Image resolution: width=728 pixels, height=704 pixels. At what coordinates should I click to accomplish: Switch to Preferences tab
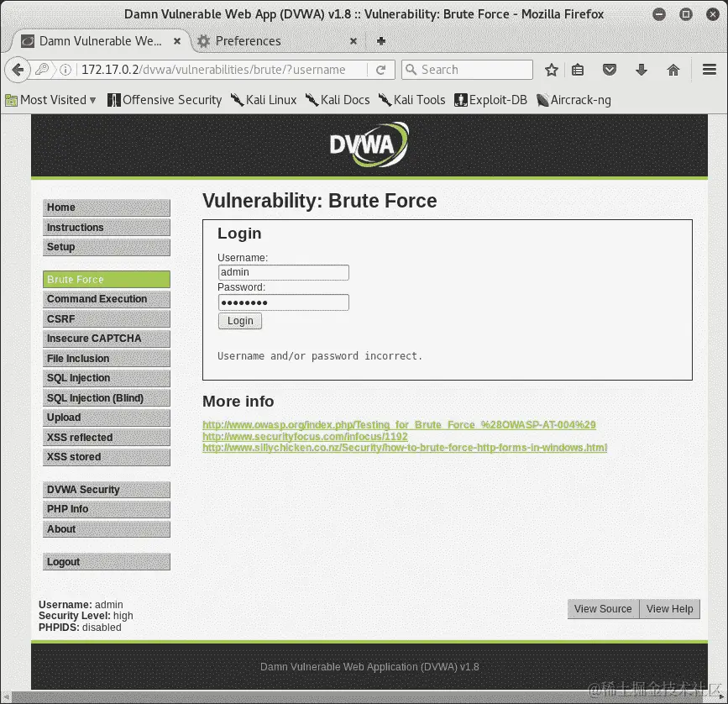[278, 41]
